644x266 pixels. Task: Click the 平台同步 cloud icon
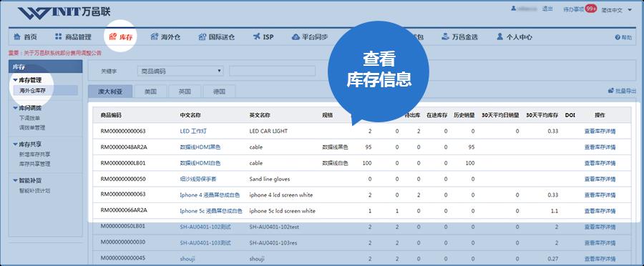tap(296, 37)
